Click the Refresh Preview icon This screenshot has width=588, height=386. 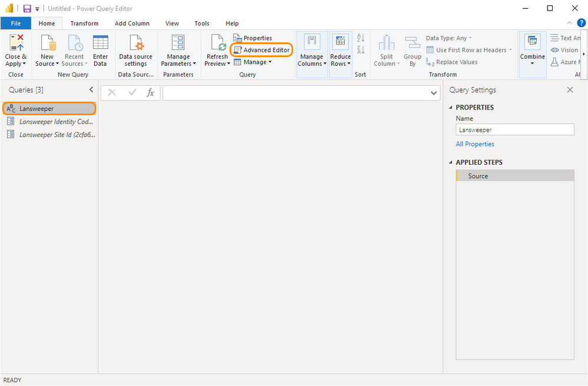pos(217,43)
